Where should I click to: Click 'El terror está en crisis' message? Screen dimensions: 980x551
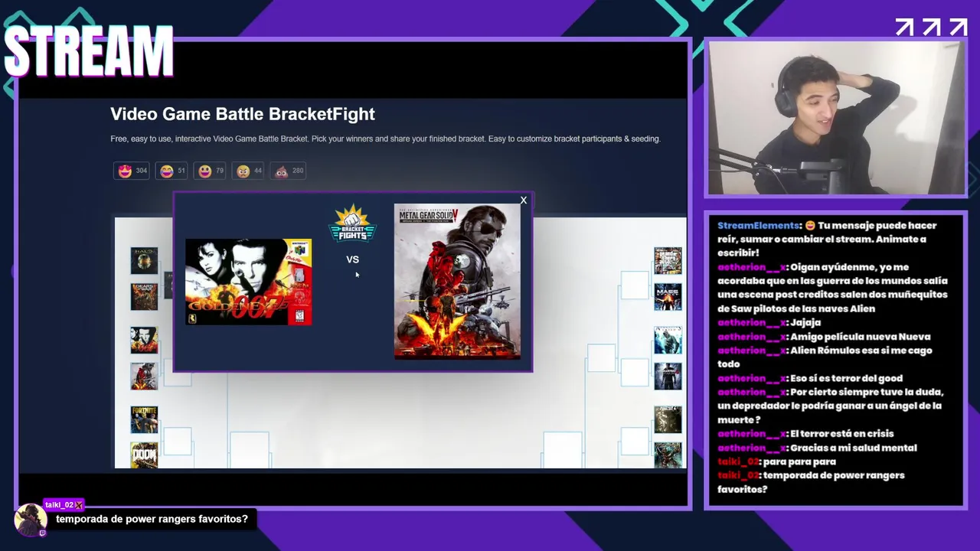click(805, 434)
